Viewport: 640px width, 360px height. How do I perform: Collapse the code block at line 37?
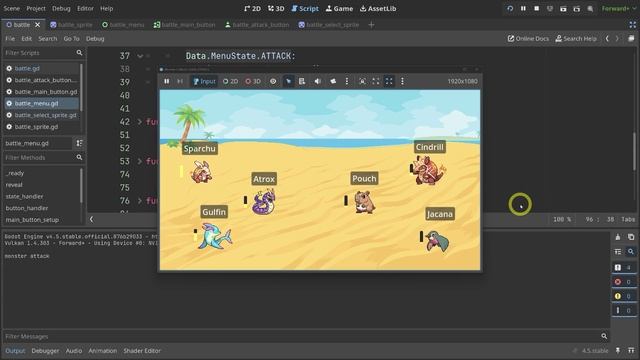click(x=140, y=56)
